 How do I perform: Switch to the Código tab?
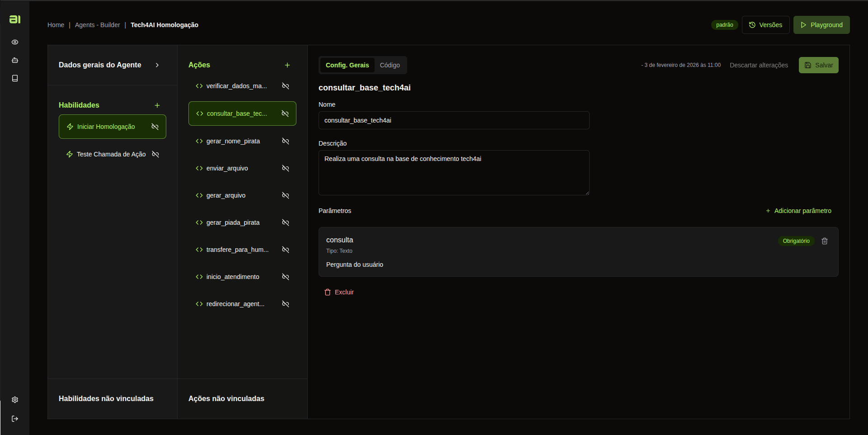tap(389, 65)
